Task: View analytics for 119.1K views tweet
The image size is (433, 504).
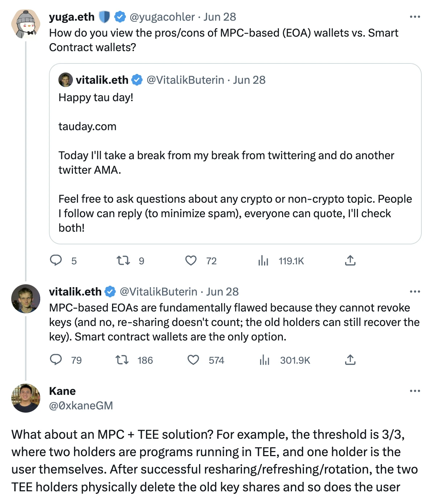Action: (x=263, y=261)
